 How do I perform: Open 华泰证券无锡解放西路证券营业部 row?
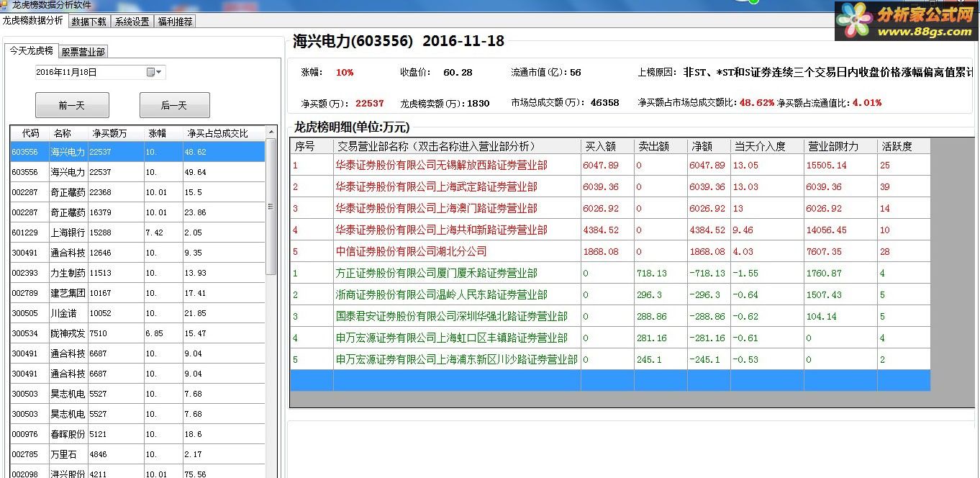[610, 165]
